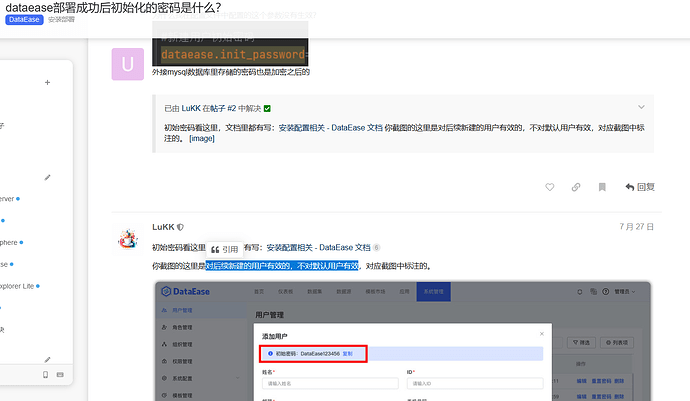Image resolution: width=690 pixels, height=401 pixels.
Task: Click the plus icon in the sidebar
Action: (48, 82)
